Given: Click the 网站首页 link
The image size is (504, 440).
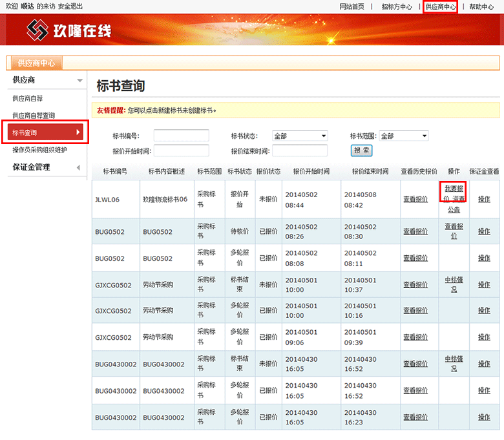Looking at the screenshot, I should [x=352, y=6].
